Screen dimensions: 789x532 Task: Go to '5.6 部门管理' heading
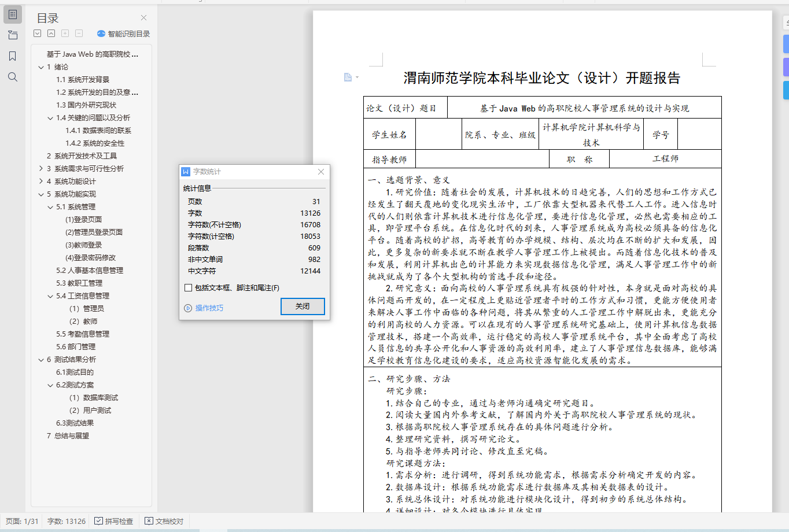[x=76, y=347]
